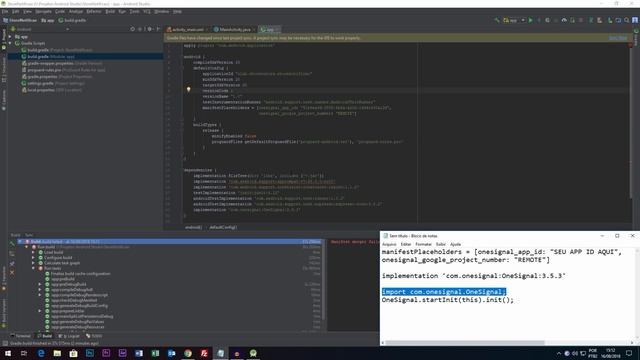The image size is (640, 360).
Task: Click the scroll-from-source target icon in the Project panel
Action: 133,29
